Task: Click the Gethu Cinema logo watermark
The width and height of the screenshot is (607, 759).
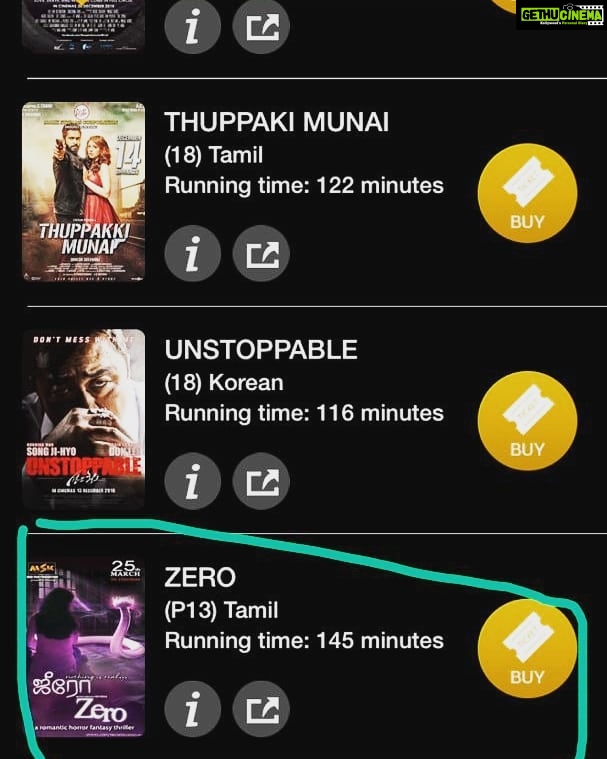Action: pyautogui.click(x=561, y=15)
